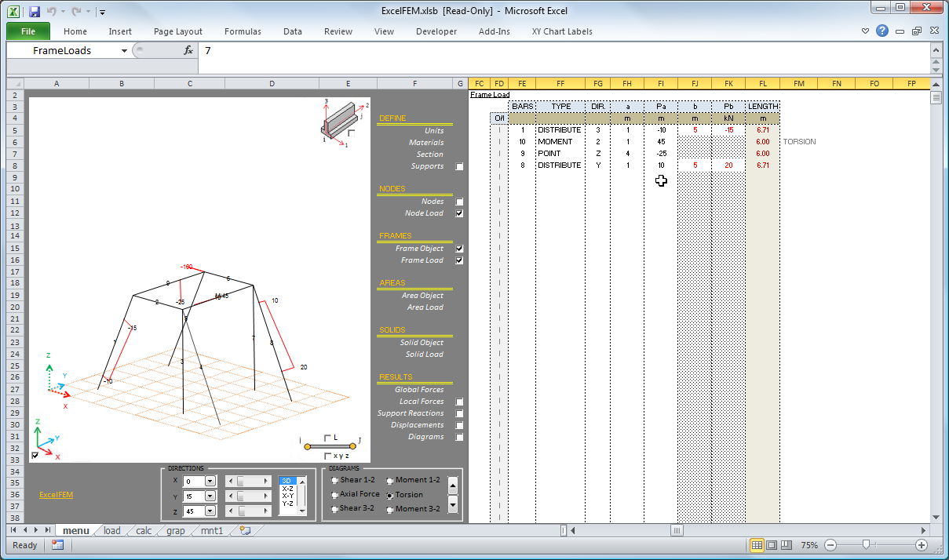Screen dimensions: 949x560
Task: Click the zoom in plus button
Action: coord(922,545)
